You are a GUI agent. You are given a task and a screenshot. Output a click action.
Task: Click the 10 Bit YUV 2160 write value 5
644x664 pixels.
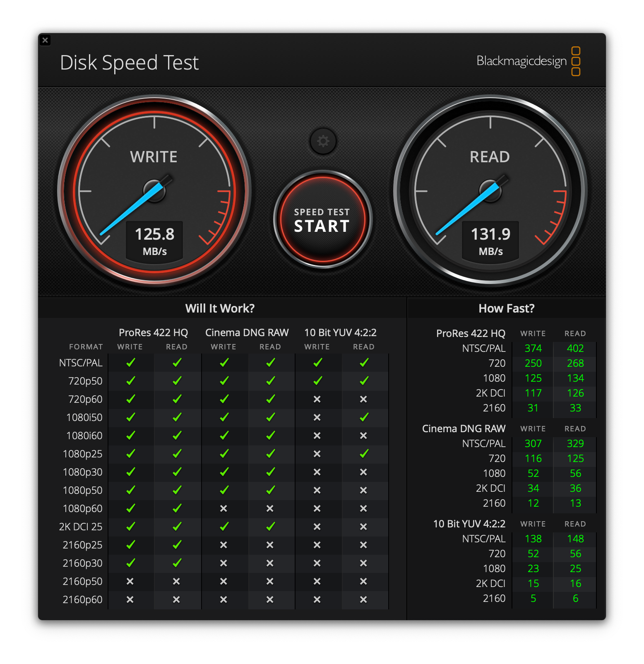[533, 599]
